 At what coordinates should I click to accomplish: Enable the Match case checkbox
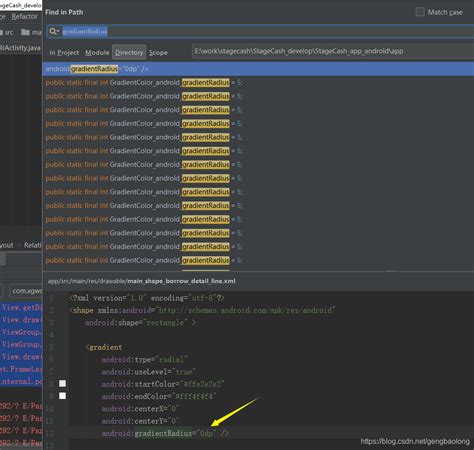[x=420, y=12]
